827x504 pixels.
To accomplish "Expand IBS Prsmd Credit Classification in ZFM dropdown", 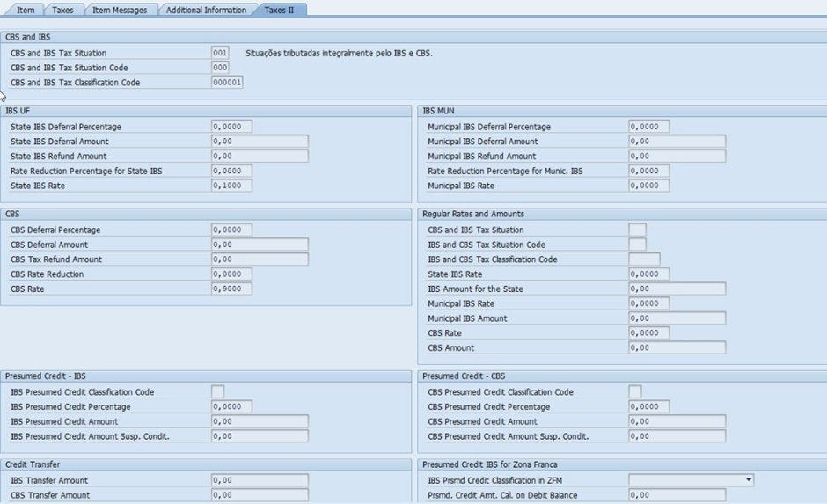I will 748,480.
